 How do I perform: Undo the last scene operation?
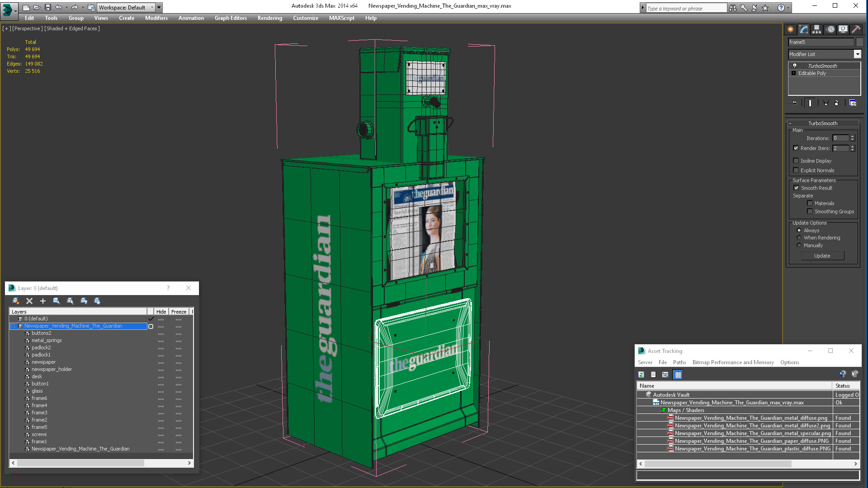[58, 8]
